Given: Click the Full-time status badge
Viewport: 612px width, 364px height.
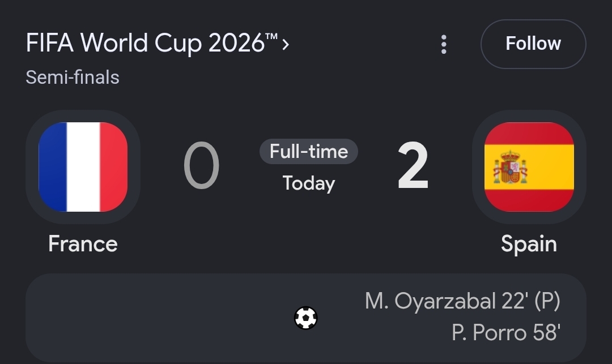Looking at the screenshot, I should click(309, 151).
